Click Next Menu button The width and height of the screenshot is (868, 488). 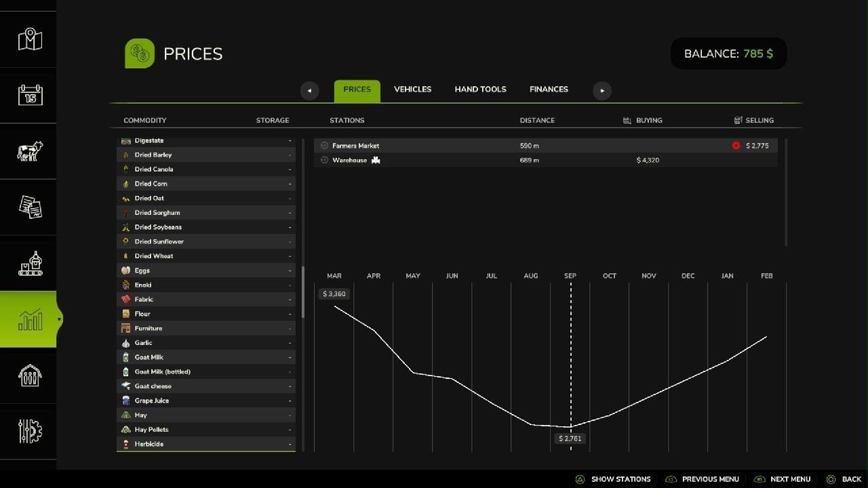pos(783,479)
